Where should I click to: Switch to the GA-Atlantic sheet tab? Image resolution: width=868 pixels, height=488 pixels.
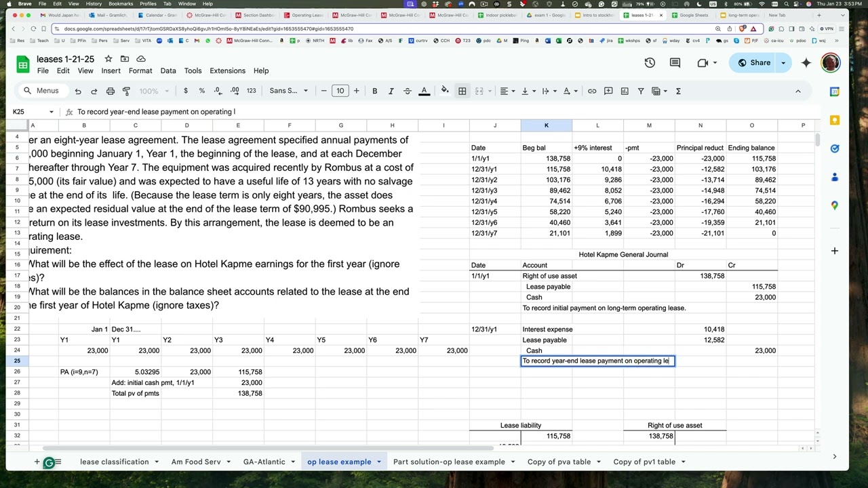[x=264, y=462]
